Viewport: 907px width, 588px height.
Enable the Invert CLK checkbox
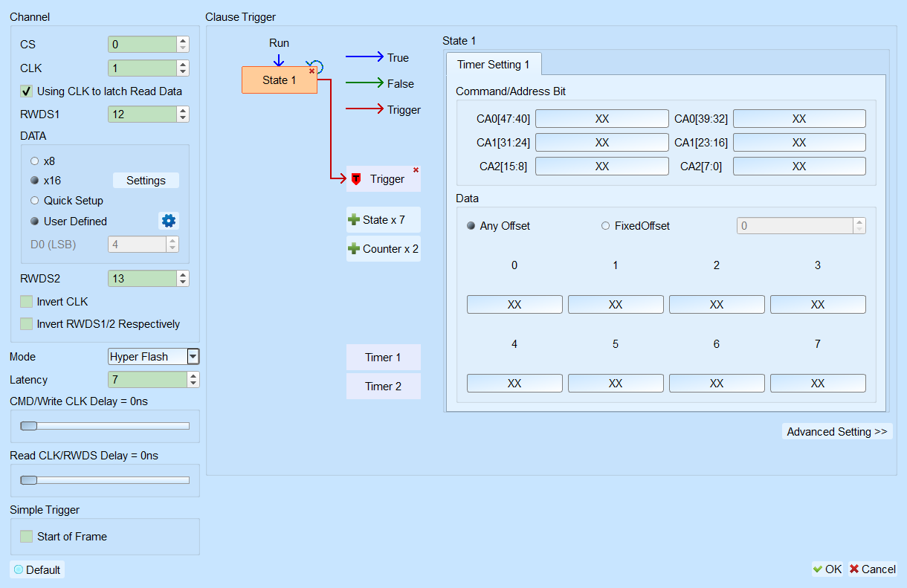pos(27,302)
